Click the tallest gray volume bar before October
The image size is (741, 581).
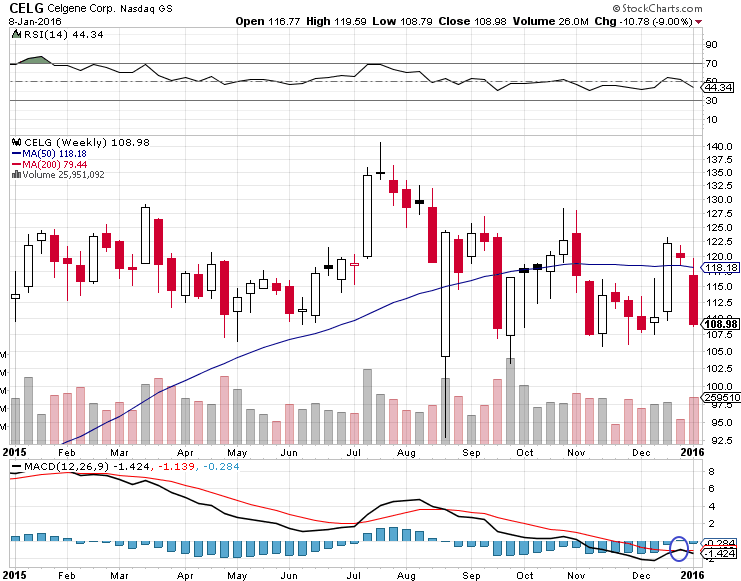(510, 401)
